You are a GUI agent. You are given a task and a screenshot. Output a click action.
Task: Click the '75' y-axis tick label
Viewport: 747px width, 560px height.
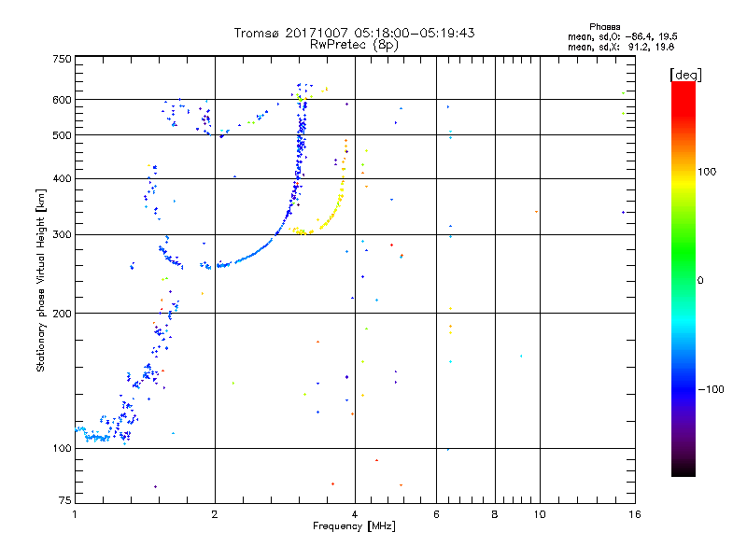tap(65, 500)
